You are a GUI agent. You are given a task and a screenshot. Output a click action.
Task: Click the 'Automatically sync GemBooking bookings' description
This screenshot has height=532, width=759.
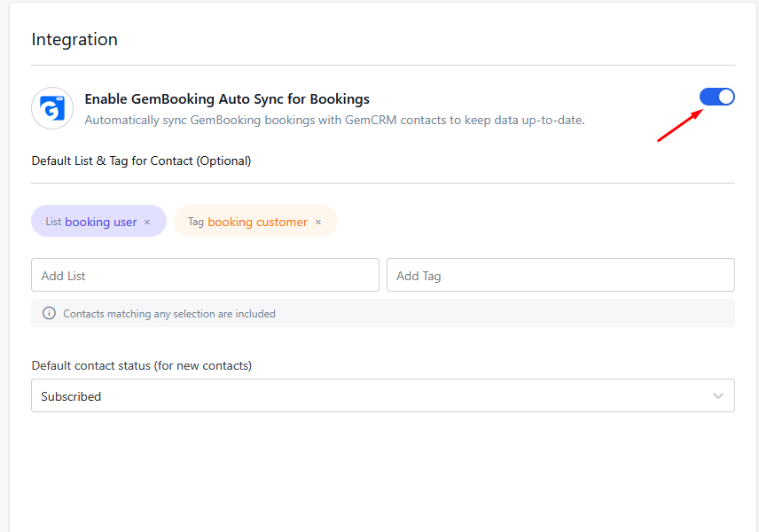pos(334,120)
